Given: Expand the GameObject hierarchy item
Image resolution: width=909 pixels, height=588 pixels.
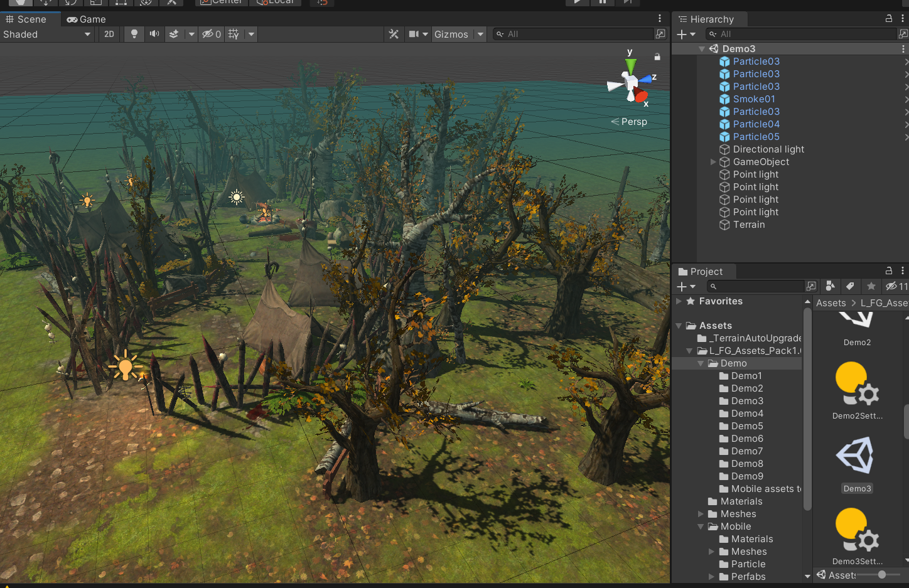Looking at the screenshot, I should (x=713, y=162).
